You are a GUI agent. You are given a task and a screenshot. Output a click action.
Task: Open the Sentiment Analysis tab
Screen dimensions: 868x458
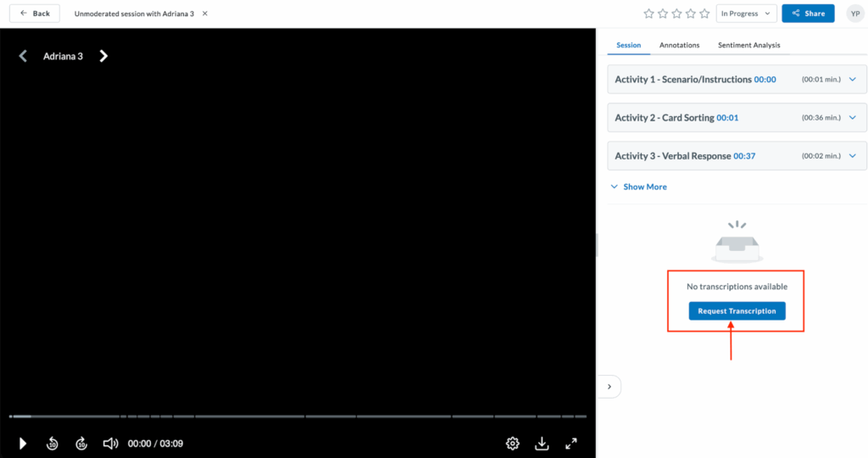pos(749,45)
